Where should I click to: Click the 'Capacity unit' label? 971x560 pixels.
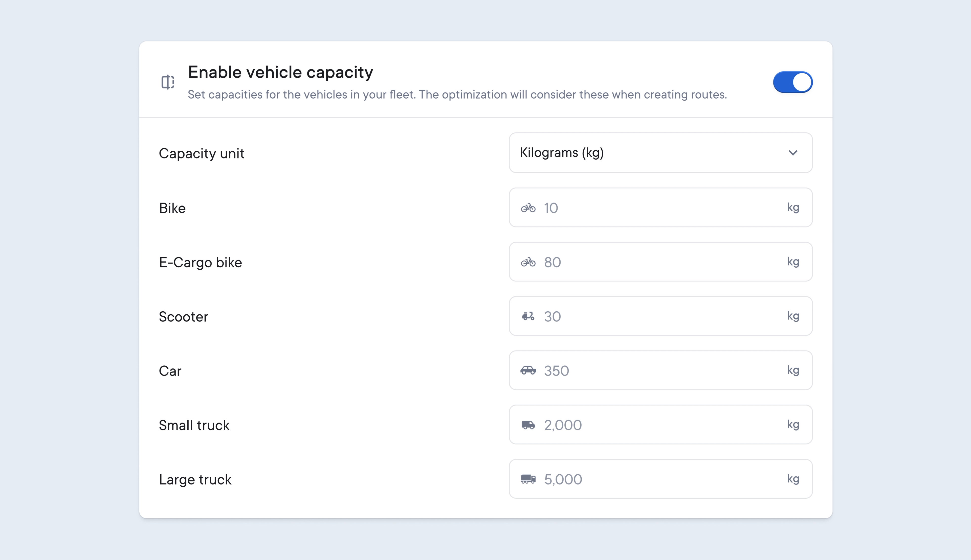201,153
